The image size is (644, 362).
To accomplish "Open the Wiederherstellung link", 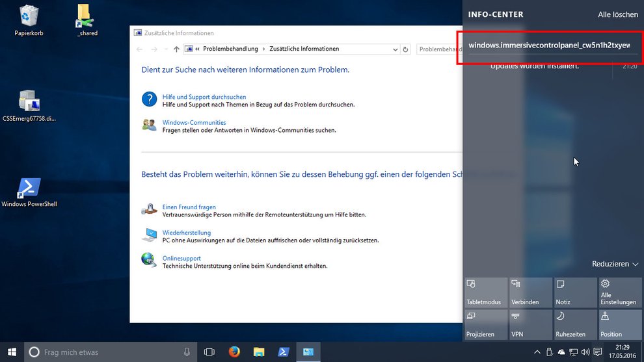I will click(x=187, y=232).
